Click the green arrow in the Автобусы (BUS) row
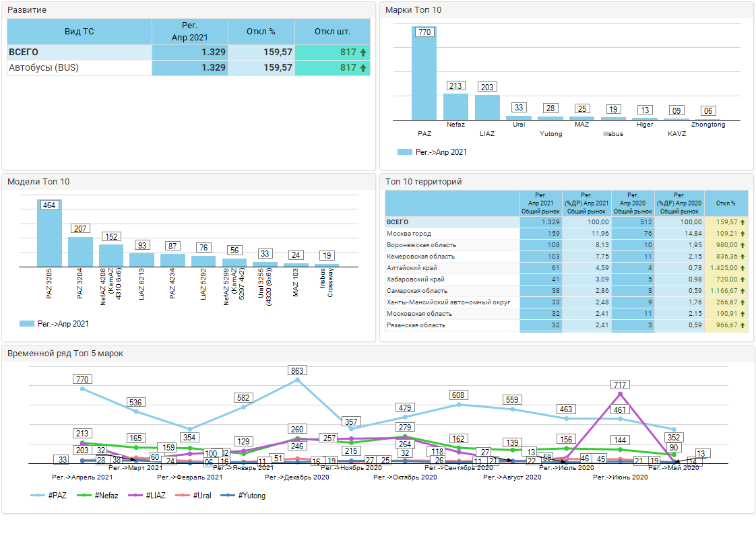The image size is (756, 534). (363, 68)
